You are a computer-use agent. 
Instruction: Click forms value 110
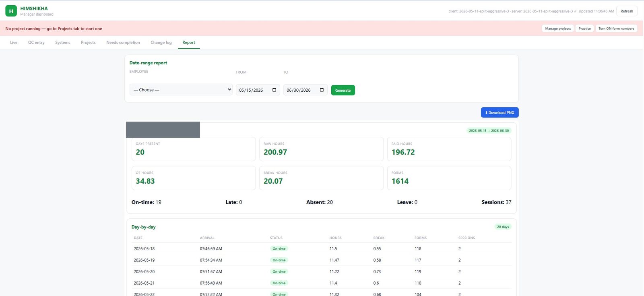[418, 283]
